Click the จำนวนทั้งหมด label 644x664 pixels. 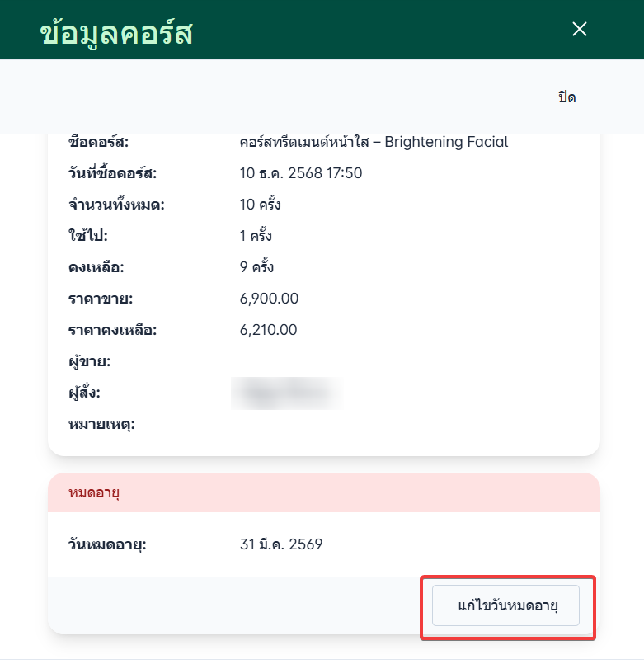click(116, 205)
